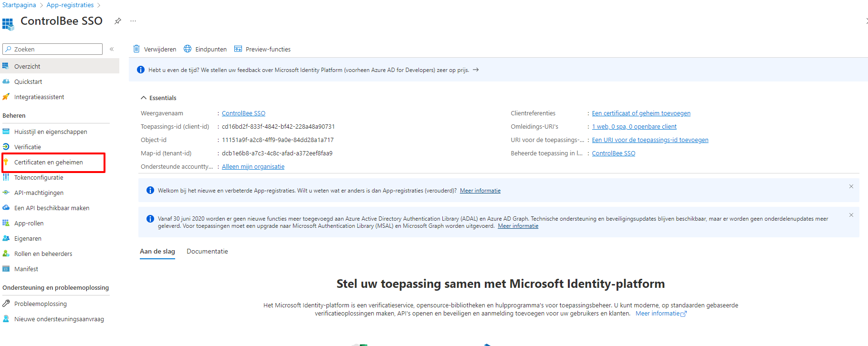
Task: Click the Verificatie icon in sidebar
Action: point(6,147)
